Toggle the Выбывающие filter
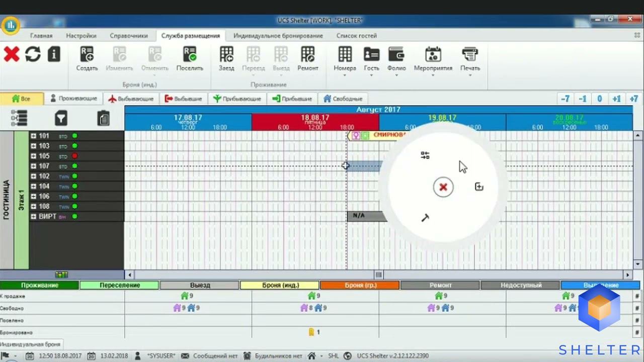The image size is (644, 362). (131, 99)
